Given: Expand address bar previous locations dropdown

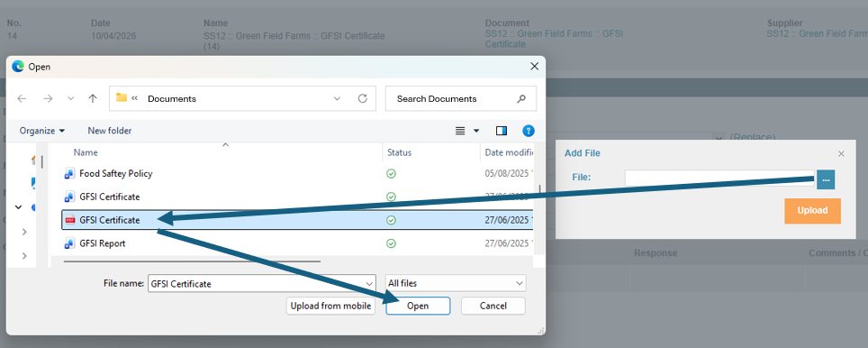Looking at the screenshot, I should tap(337, 98).
